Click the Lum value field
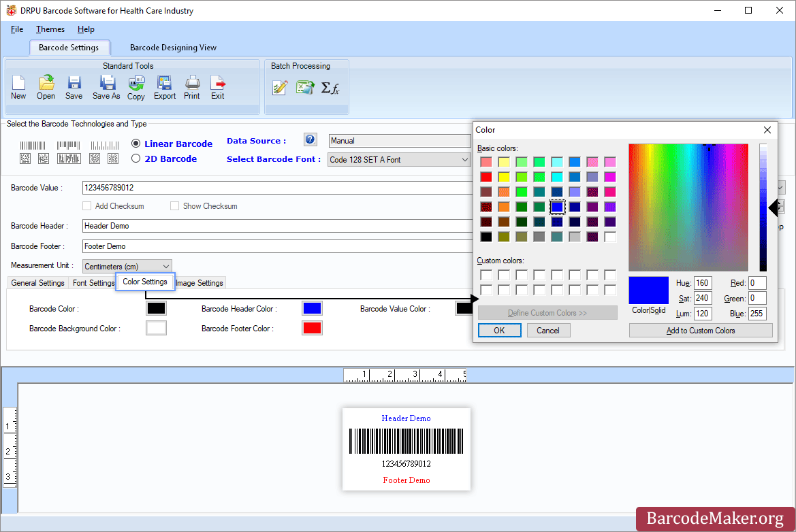This screenshot has width=796, height=532. [703, 314]
